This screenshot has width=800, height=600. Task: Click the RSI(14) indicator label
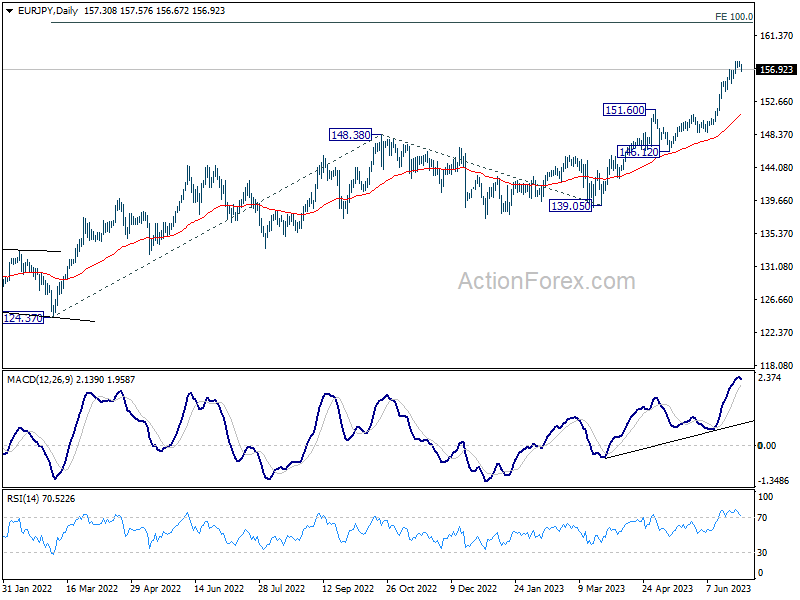coord(22,498)
